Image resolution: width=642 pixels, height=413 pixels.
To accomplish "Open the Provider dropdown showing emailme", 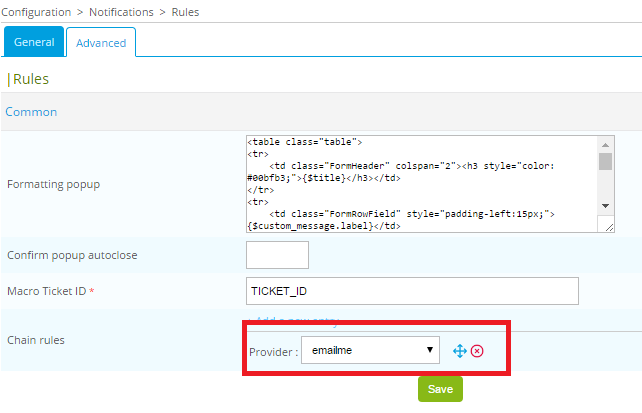I will (370, 350).
